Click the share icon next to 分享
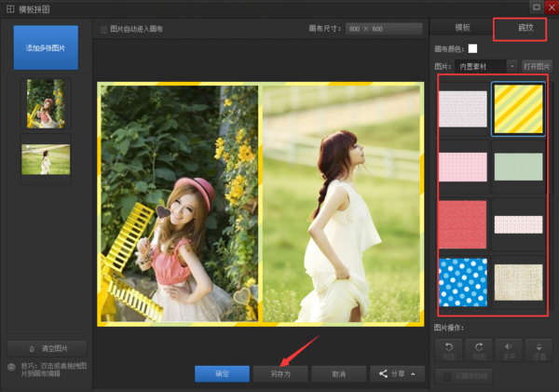Screen dimensions: 559x392 383,373
